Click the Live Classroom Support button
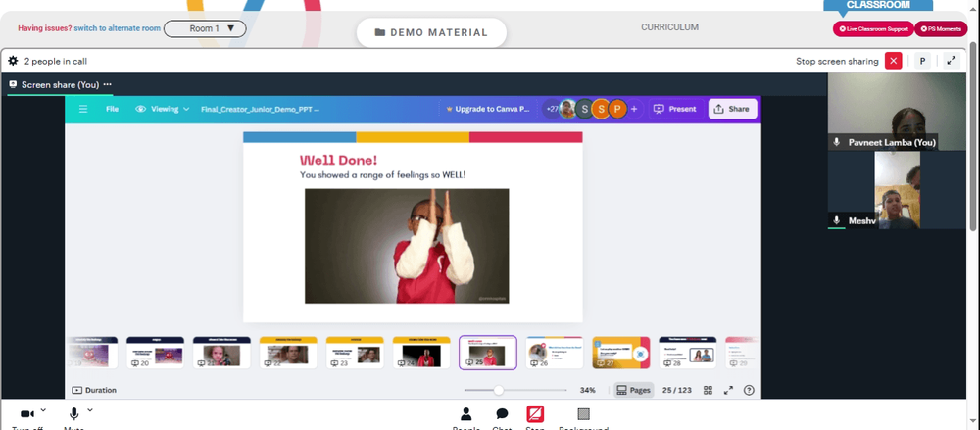 tap(873, 28)
